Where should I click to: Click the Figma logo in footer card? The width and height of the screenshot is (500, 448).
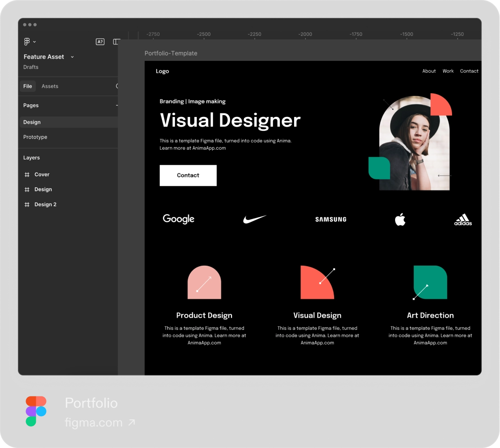tap(36, 411)
